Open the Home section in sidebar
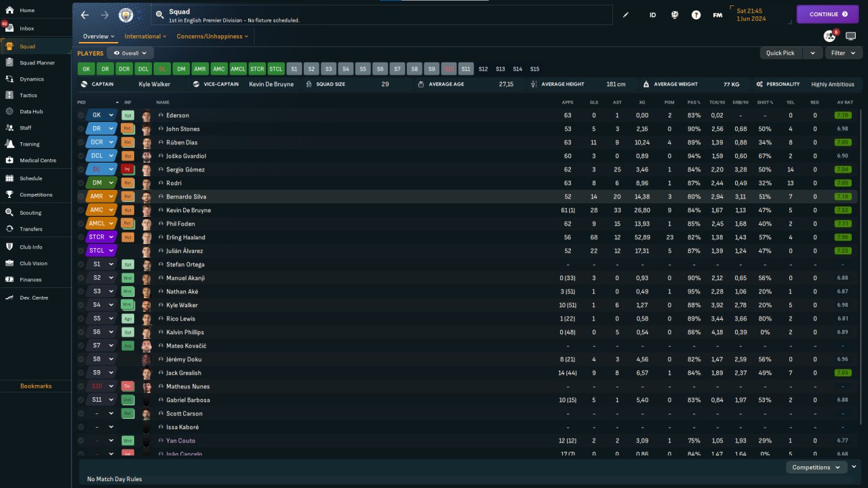The image size is (868, 488). point(27,10)
